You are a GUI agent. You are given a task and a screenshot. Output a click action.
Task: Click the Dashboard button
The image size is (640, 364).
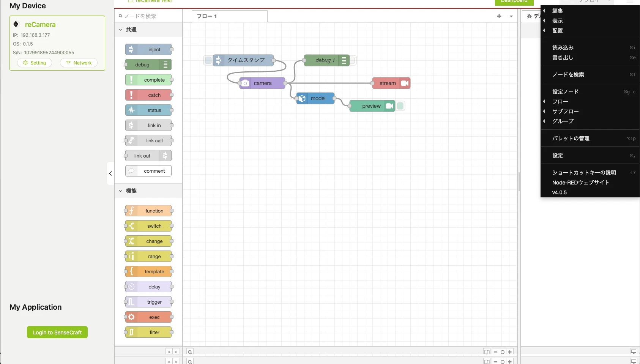coord(514,2)
